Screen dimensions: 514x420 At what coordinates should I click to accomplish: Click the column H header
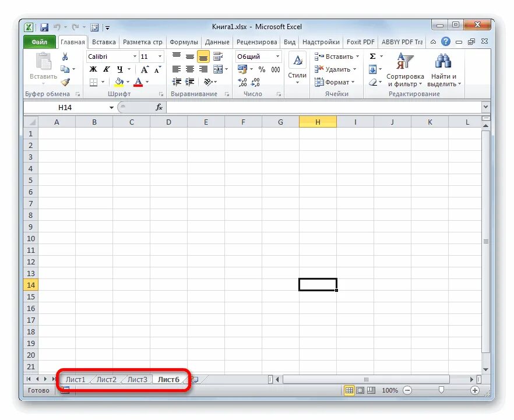318,122
